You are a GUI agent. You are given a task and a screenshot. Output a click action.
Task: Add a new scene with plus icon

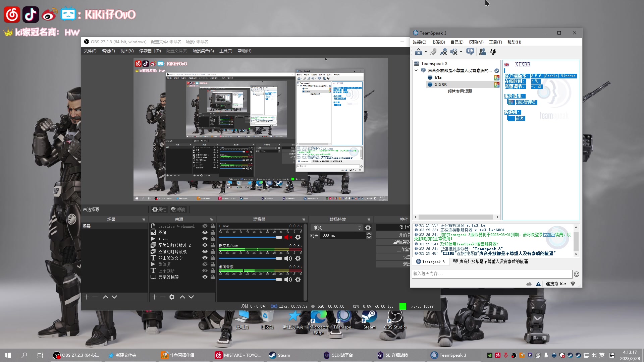point(86,297)
